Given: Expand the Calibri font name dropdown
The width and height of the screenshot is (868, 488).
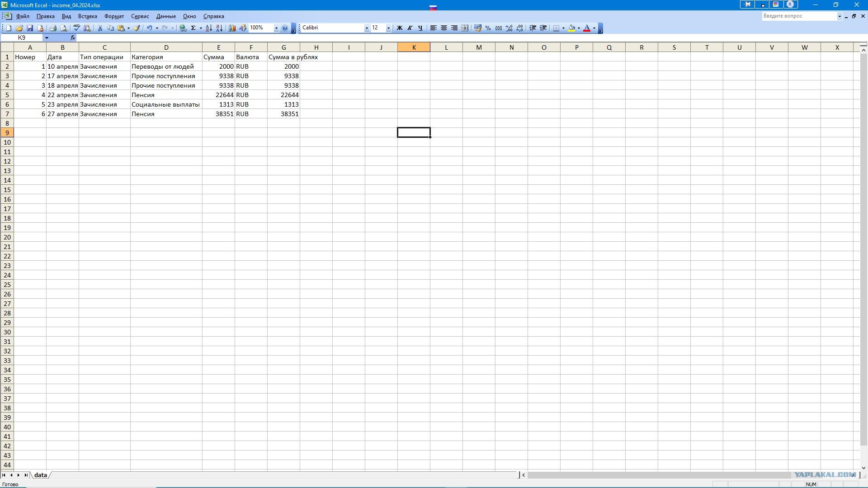Looking at the screenshot, I should (x=366, y=28).
